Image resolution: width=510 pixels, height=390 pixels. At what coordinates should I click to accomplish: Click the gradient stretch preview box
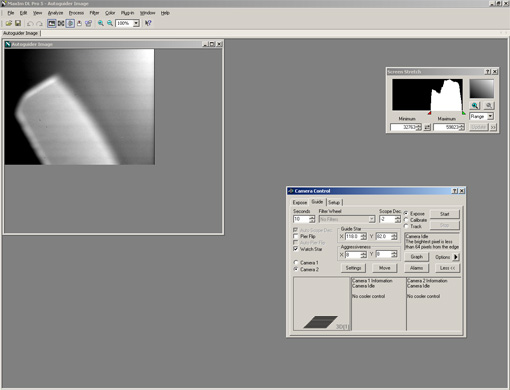click(x=482, y=89)
